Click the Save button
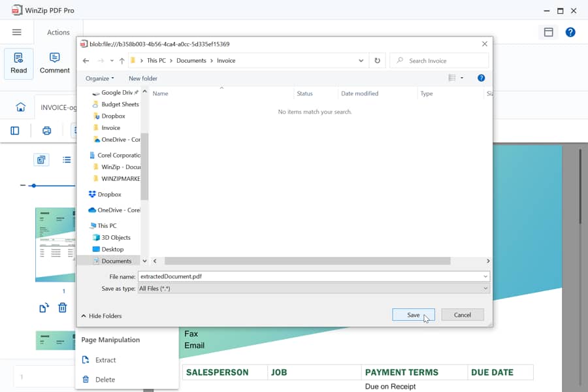Screen dimensions: 588x392 click(413, 314)
